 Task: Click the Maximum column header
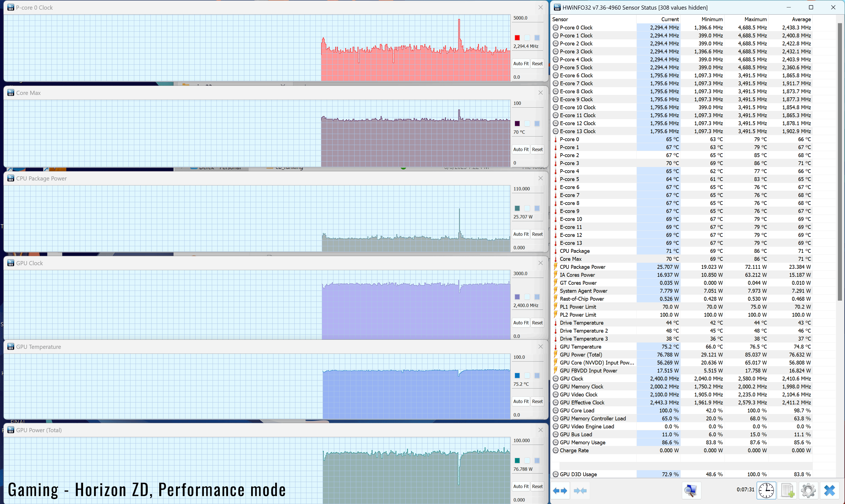[746, 19]
